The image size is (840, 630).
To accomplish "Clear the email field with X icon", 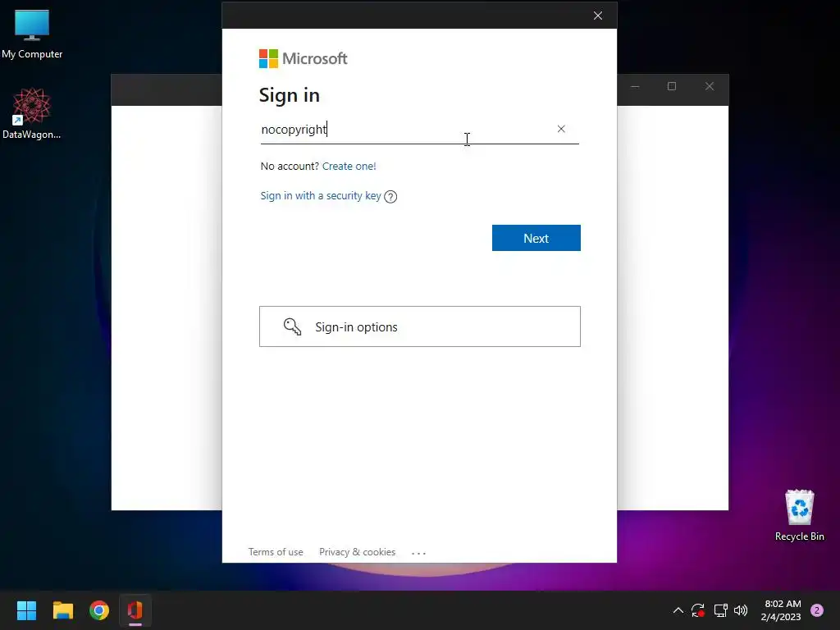I will tap(561, 129).
